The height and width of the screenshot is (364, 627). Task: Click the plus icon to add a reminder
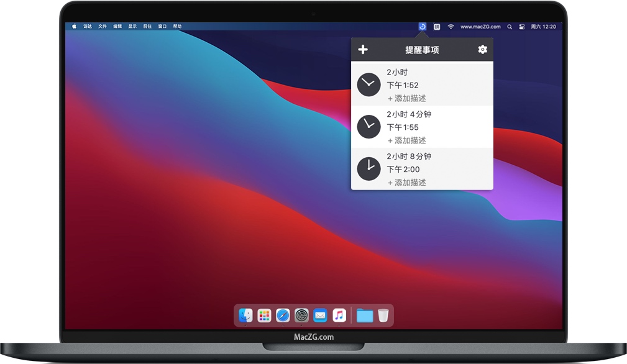pyautogui.click(x=364, y=50)
